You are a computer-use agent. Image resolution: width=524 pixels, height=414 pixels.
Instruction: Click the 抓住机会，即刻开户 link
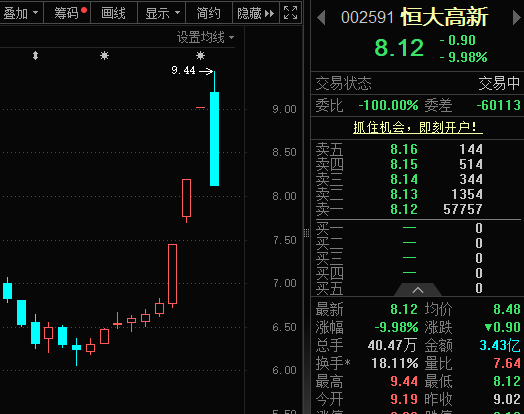click(x=417, y=127)
